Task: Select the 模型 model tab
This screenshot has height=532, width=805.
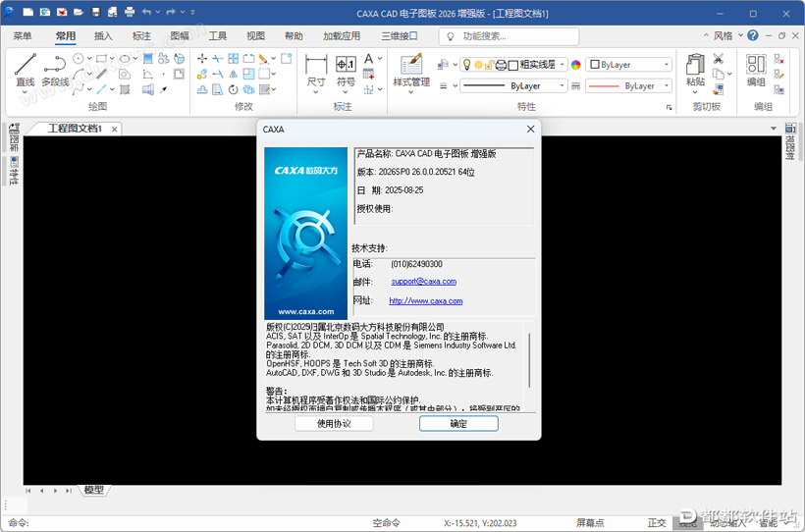Action: pyautogui.click(x=93, y=490)
